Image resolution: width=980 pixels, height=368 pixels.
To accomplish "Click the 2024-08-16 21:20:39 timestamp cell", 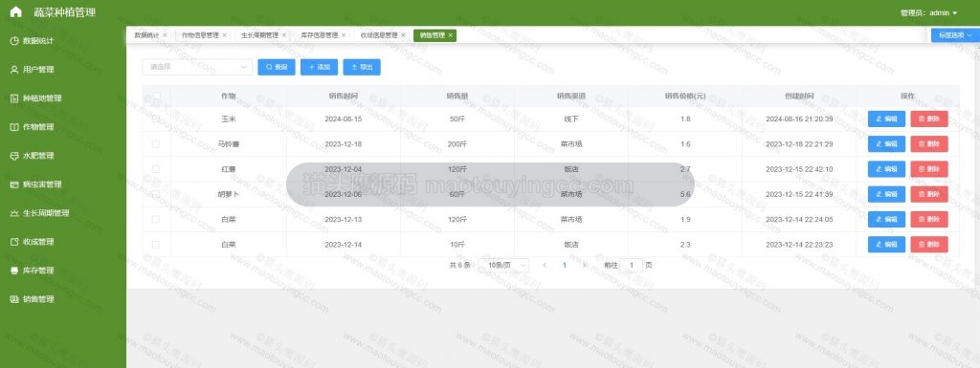I will point(799,119).
